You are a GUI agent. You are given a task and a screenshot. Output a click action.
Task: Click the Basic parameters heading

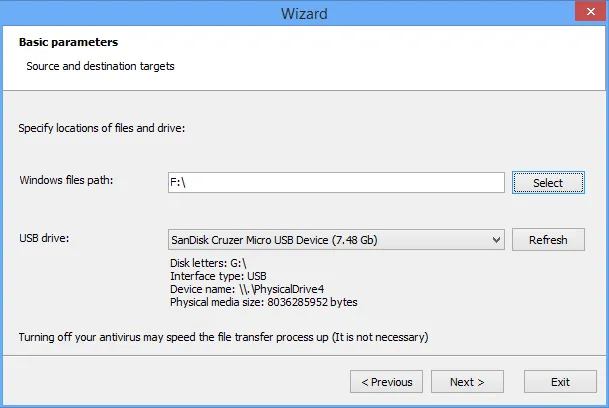(68, 42)
